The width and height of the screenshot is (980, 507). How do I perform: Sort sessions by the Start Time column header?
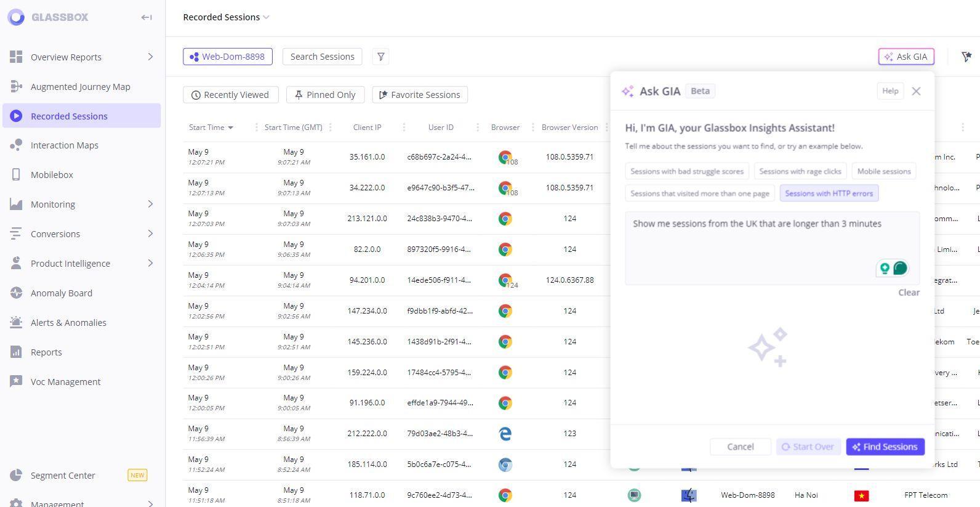[x=207, y=128]
